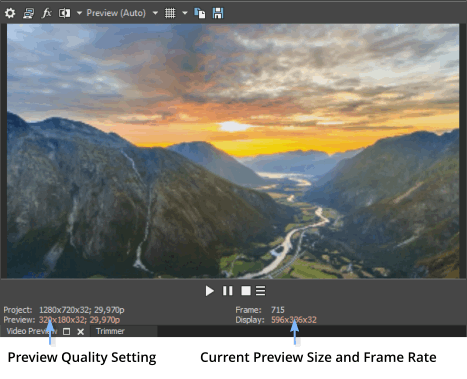The image size is (467, 379).
Task: Expand Split Screen View dropdown arrow
Action: (x=79, y=13)
